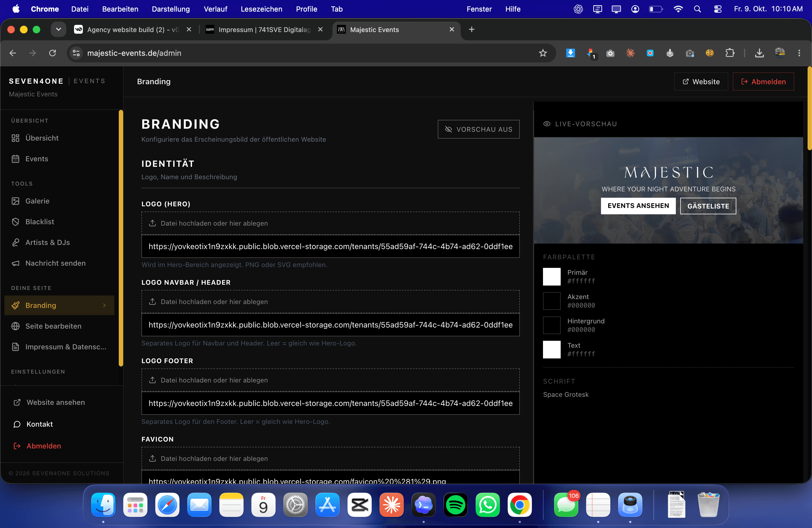Switch to Agency website build tab
Image resolution: width=812 pixels, height=528 pixels.
(132, 30)
